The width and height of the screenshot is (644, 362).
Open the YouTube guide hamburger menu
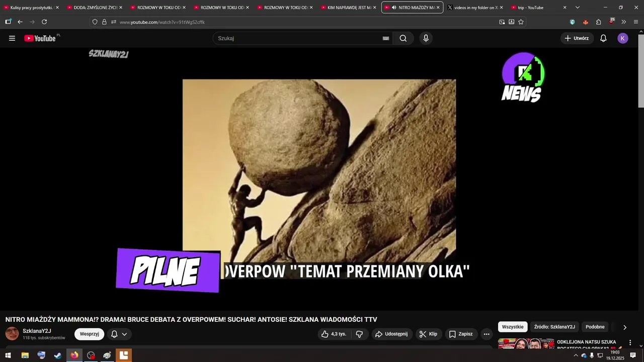[12, 38]
